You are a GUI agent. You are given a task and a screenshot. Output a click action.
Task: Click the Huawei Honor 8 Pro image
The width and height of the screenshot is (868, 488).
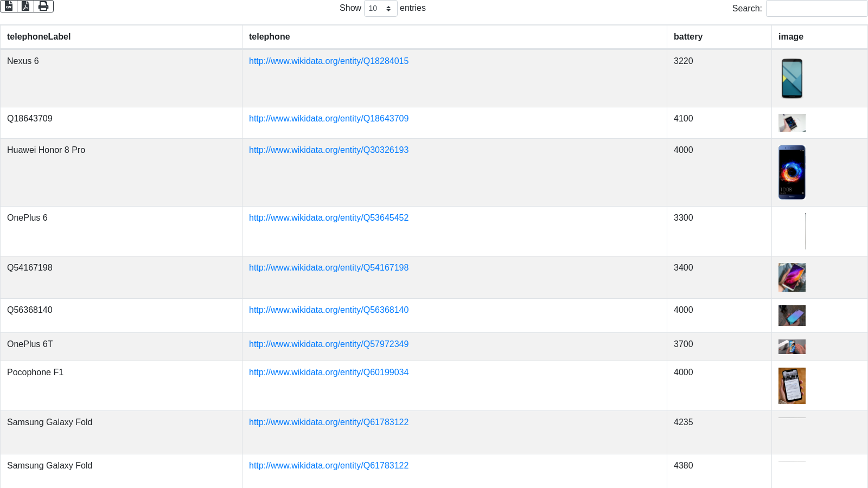coord(792,172)
